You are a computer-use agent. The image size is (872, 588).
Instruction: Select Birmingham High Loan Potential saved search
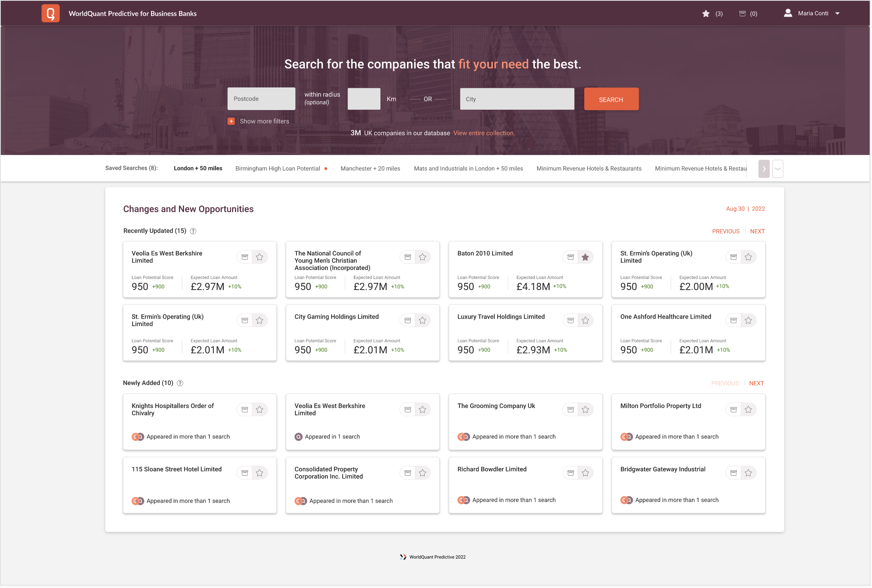coord(277,168)
